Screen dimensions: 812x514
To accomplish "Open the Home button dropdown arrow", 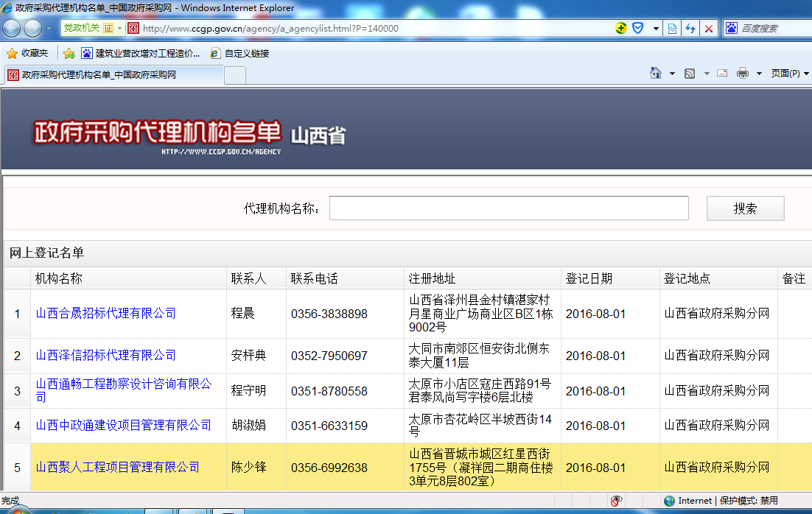I will point(672,74).
